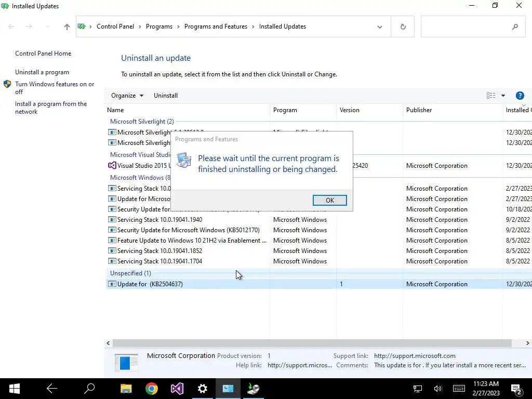Click Control Panel in the breadcrumb
Image resolution: width=532 pixels, height=399 pixels.
[x=115, y=26]
